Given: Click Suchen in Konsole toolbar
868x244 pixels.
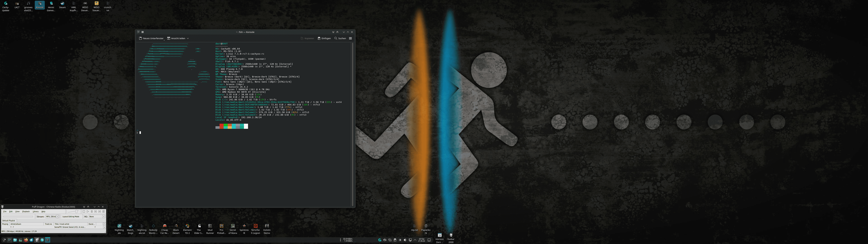Looking at the screenshot, I should click(x=340, y=38).
